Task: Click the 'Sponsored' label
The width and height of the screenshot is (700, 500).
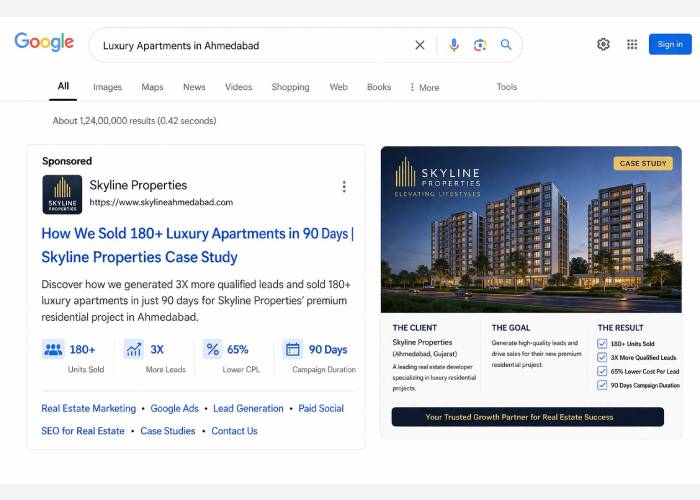Action: point(67,161)
